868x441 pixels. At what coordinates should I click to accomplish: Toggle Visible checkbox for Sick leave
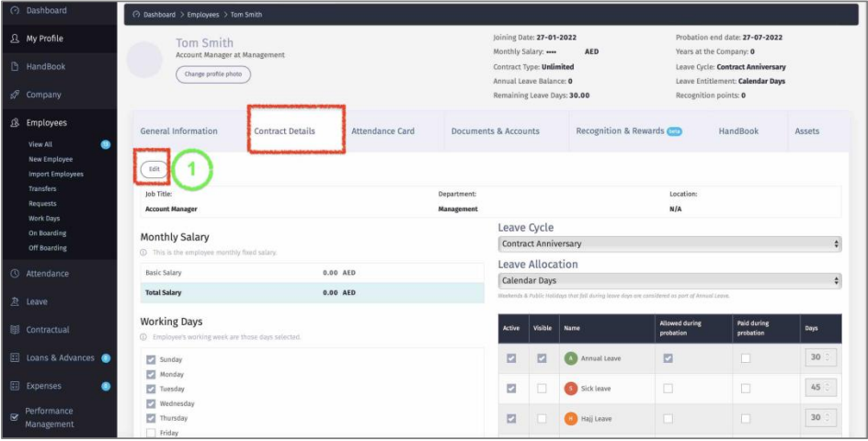pyautogui.click(x=541, y=389)
